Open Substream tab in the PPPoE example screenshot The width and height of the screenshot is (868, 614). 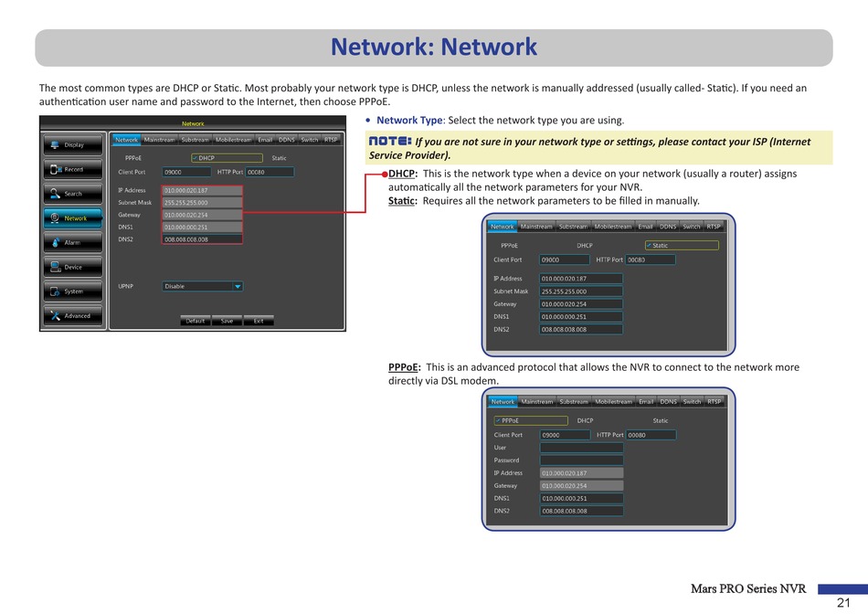(x=574, y=402)
